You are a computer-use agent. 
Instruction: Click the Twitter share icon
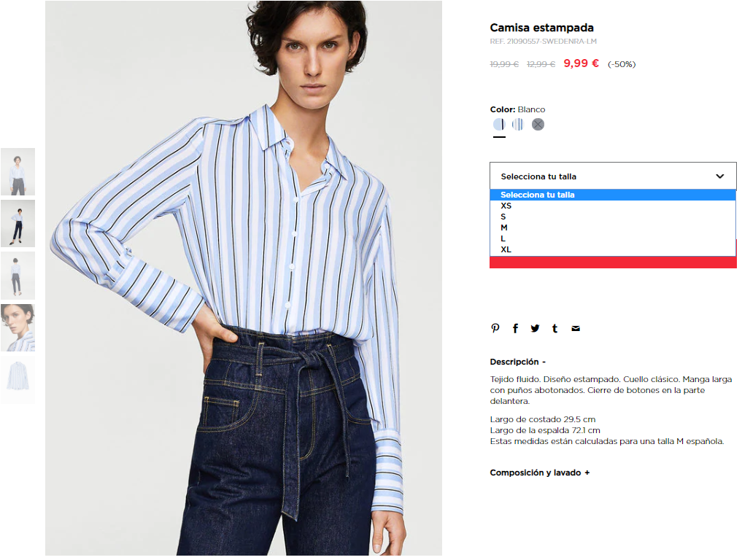click(x=535, y=328)
